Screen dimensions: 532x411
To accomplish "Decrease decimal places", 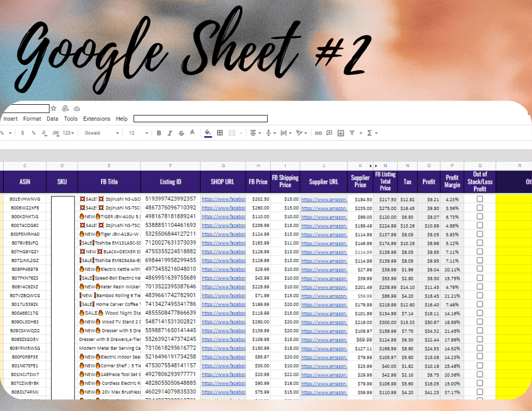I will (44, 133).
